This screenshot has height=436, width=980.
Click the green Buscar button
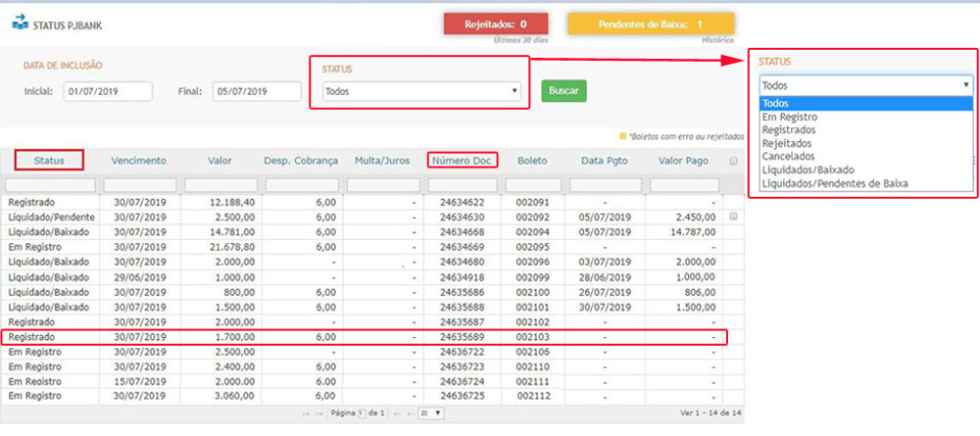coord(563,91)
